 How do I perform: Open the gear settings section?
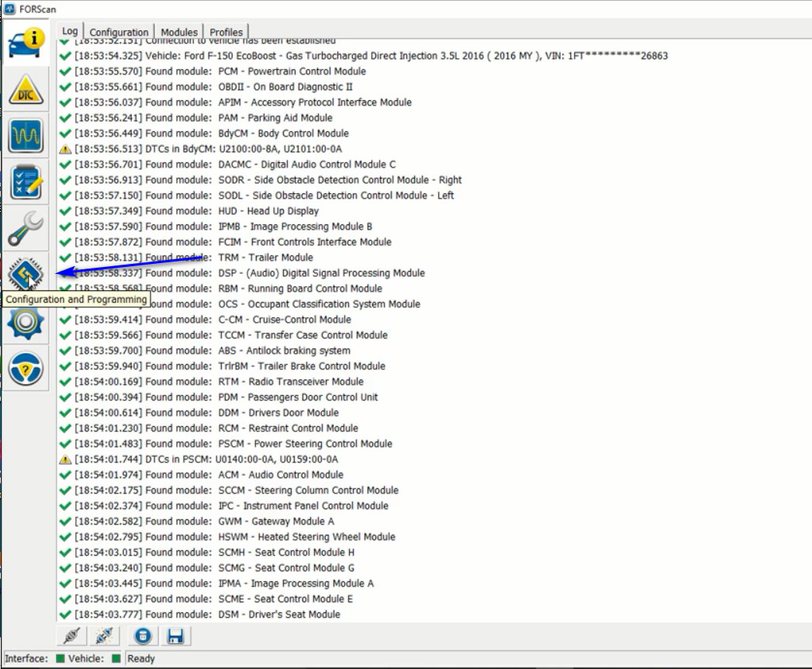26,322
